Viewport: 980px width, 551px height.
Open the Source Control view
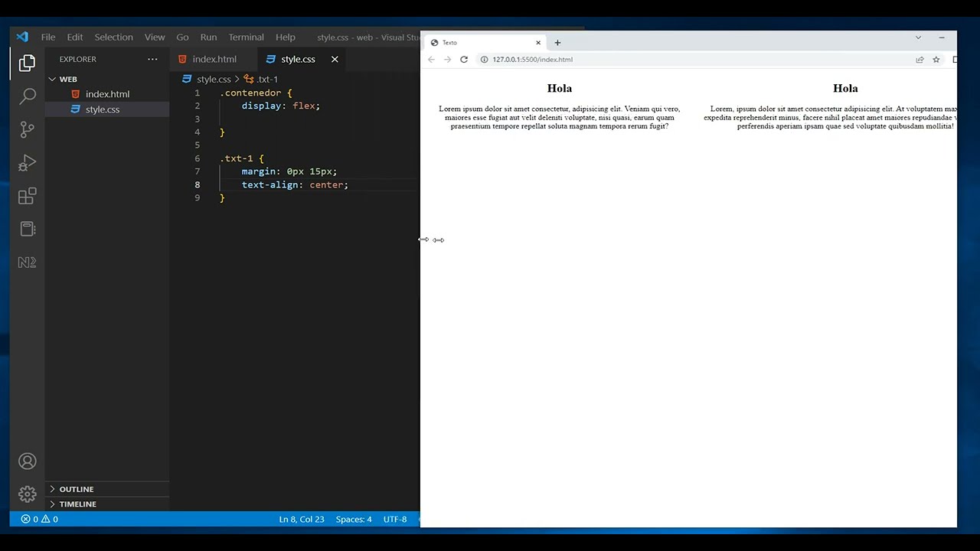pos(27,129)
